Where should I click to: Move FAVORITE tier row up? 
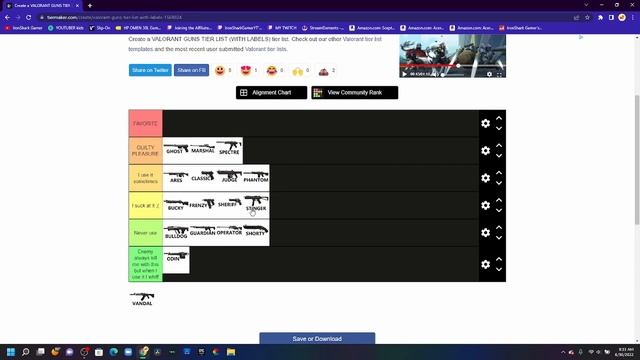coord(499,118)
